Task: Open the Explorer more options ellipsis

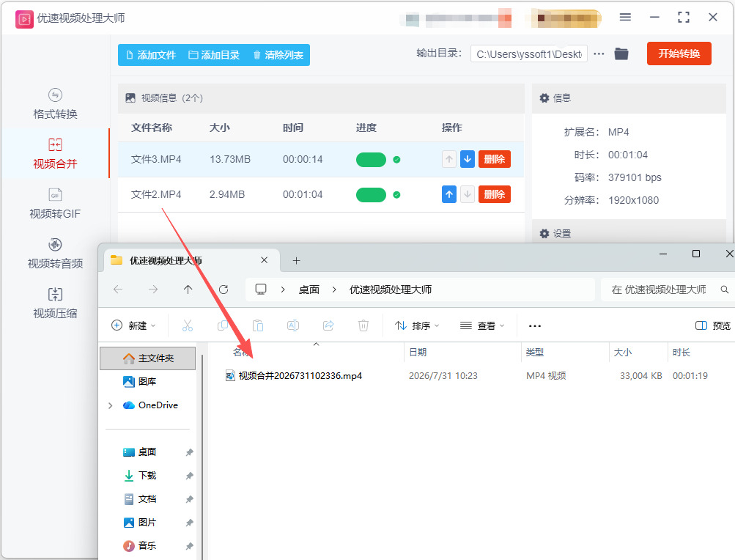Action: click(534, 325)
